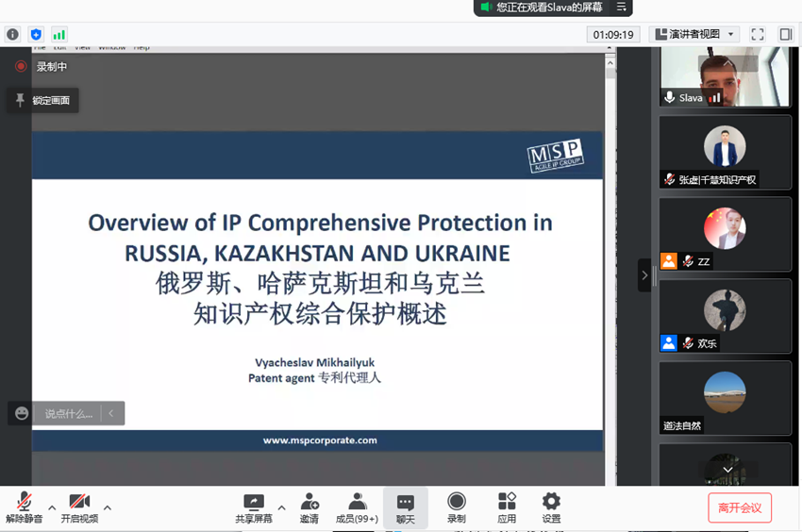Image resolution: width=802 pixels, height=532 pixels.
Task: Open the blue security shield icon
Action: pyautogui.click(x=36, y=34)
